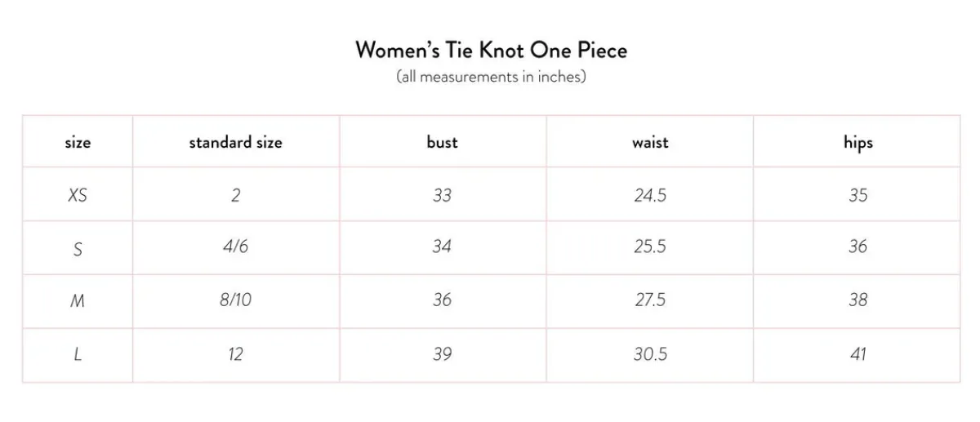980x422 pixels.
Task: Click the standard size 4/6 cell
Action: tap(236, 248)
